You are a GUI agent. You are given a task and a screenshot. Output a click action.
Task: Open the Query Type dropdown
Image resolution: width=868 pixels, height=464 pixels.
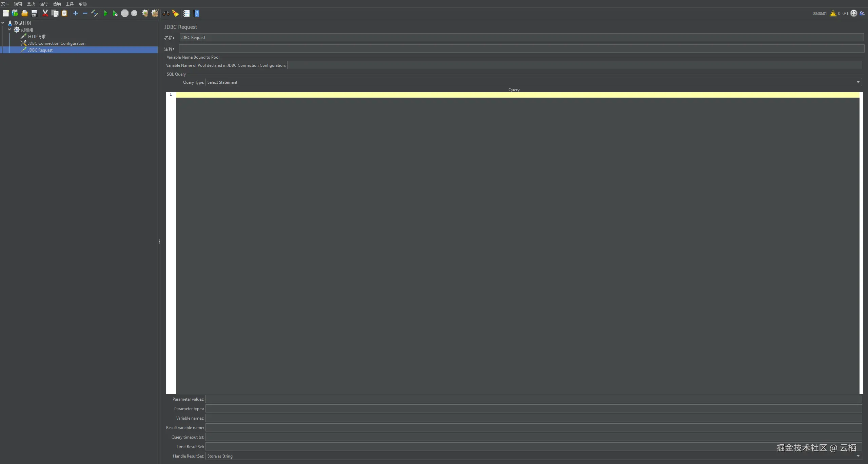click(858, 82)
